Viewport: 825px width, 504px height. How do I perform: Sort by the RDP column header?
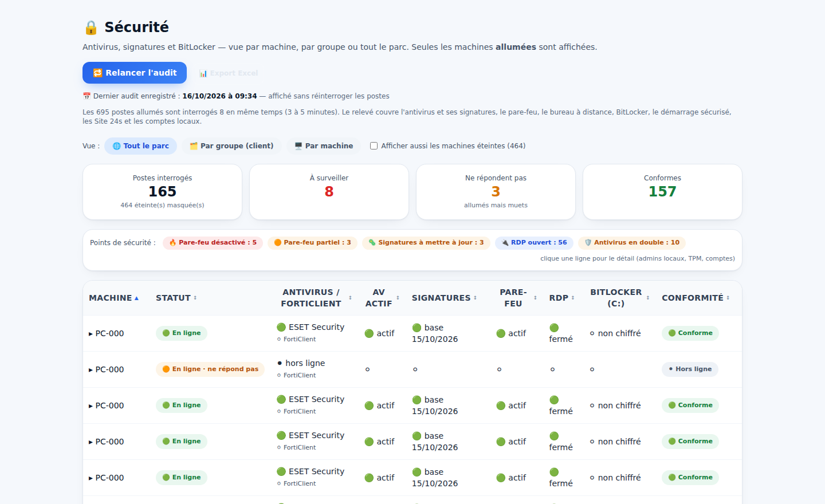coord(562,298)
